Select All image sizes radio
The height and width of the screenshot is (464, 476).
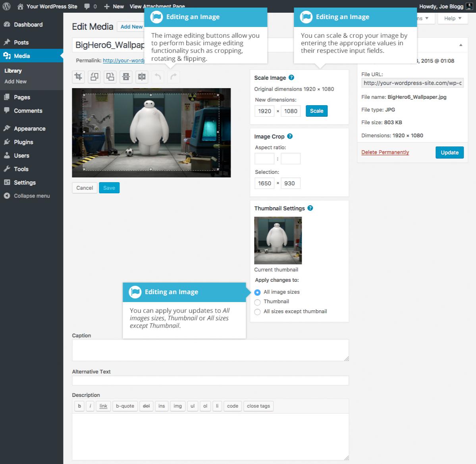point(257,292)
